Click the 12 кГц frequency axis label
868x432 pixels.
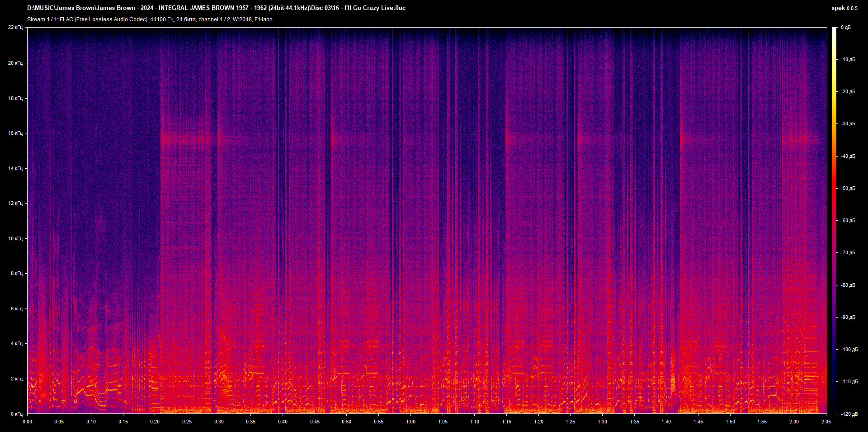[15, 203]
